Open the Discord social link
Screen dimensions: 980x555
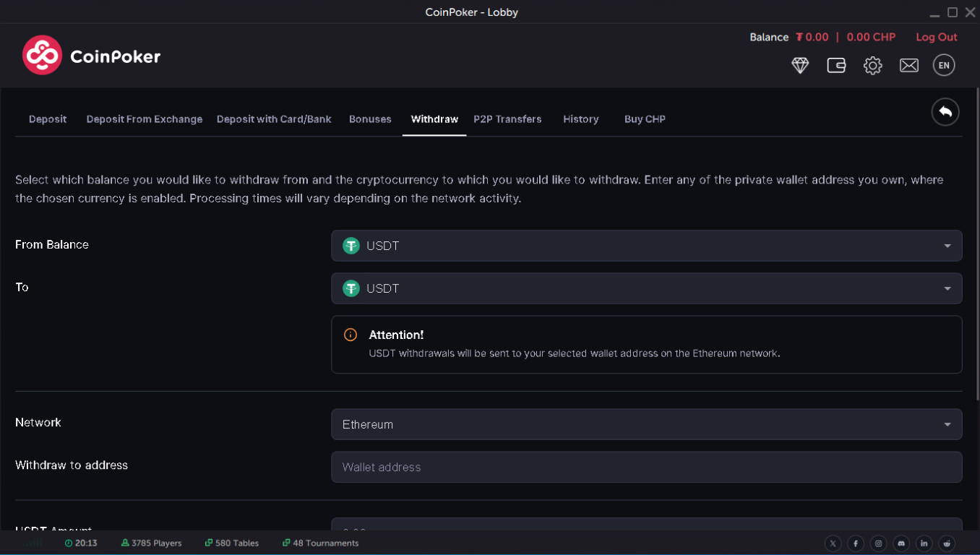tap(901, 543)
